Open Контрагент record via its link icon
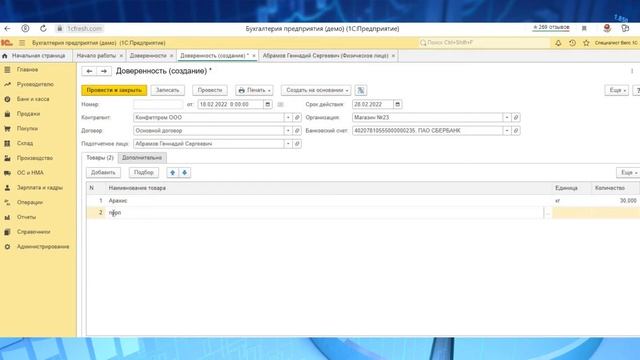 click(x=297, y=118)
